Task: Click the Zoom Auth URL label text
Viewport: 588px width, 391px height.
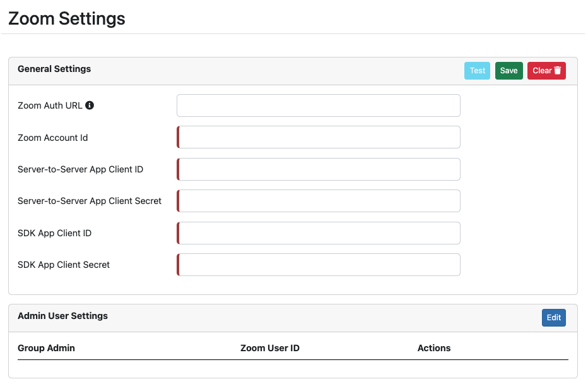Action: point(50,105)
